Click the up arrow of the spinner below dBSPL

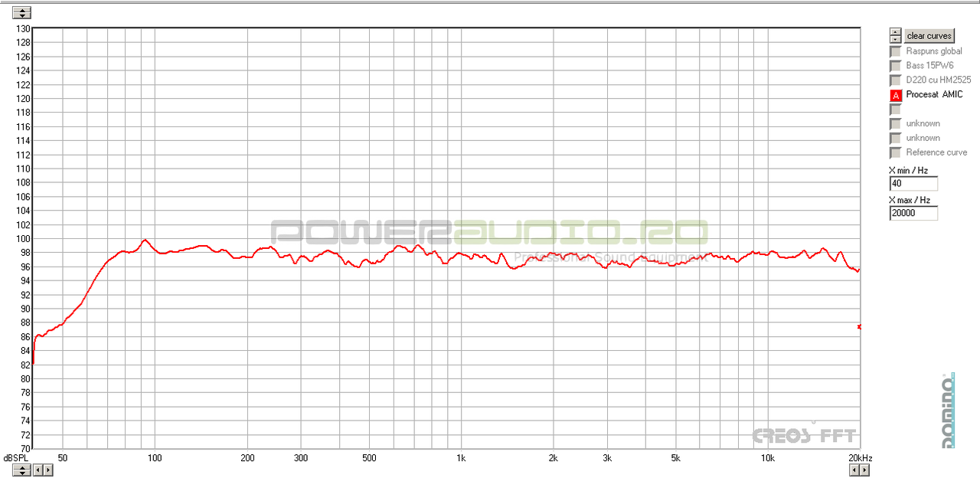tap(22, 467)
